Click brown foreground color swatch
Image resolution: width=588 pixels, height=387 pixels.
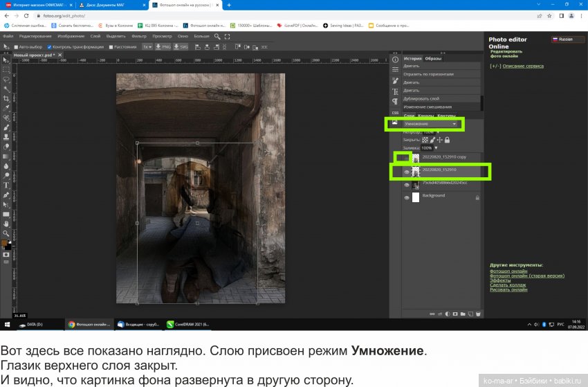click(x=4, y=243)
